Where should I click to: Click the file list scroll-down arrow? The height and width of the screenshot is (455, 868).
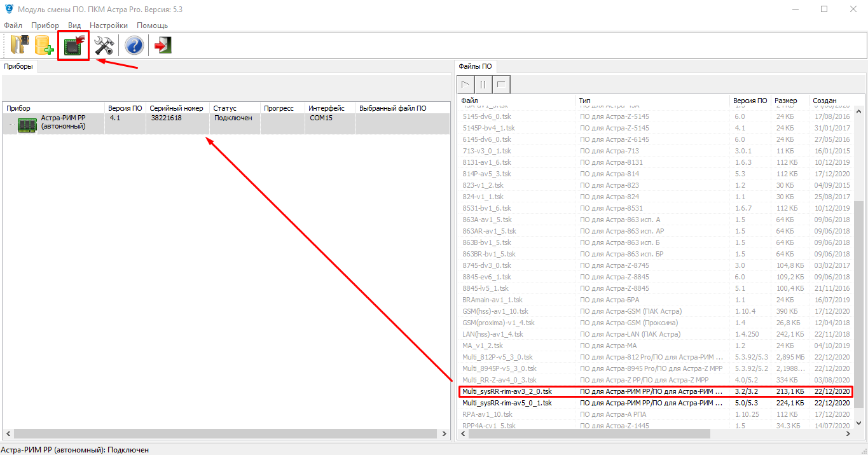[859, 423]
